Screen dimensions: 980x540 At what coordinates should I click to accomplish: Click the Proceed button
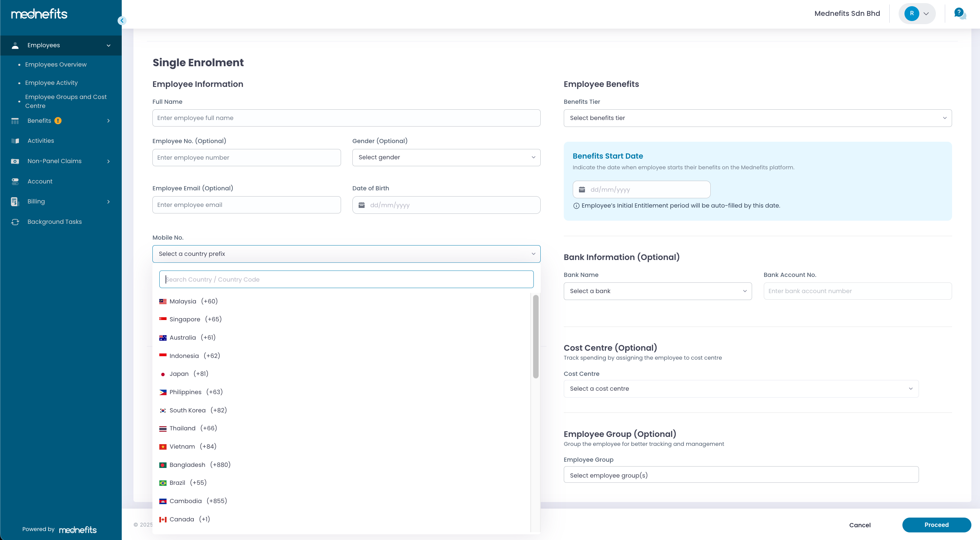(936, 525)
